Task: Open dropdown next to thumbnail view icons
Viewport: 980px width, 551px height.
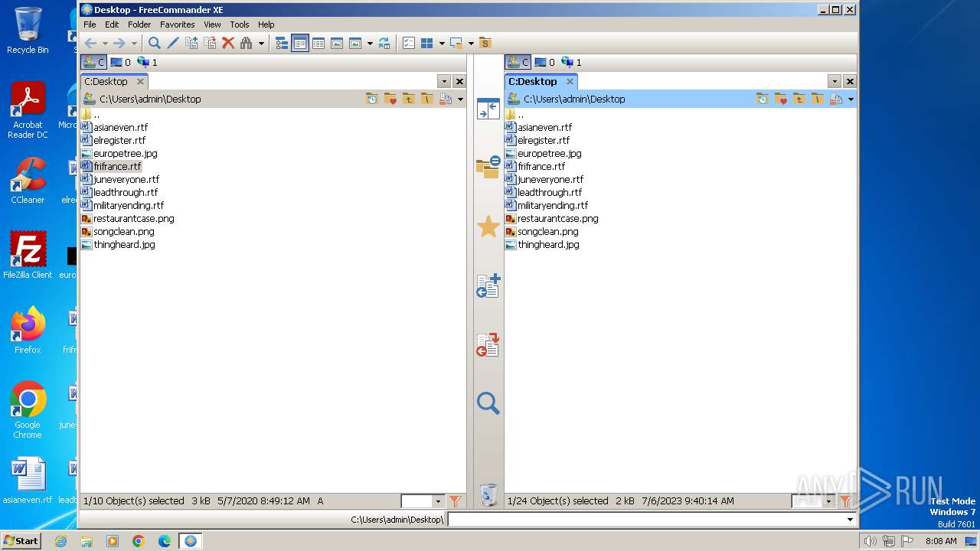Action: 370,44
